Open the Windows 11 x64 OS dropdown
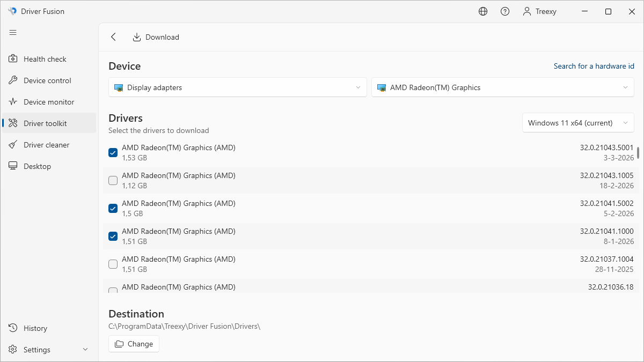This screenshot has height=362, width=644. tap(577, 123)
